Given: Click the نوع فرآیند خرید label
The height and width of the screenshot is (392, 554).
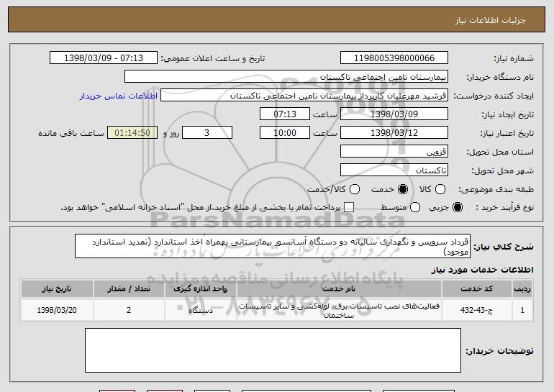Looking at the screenshot, I should click(x=504, y=208).
